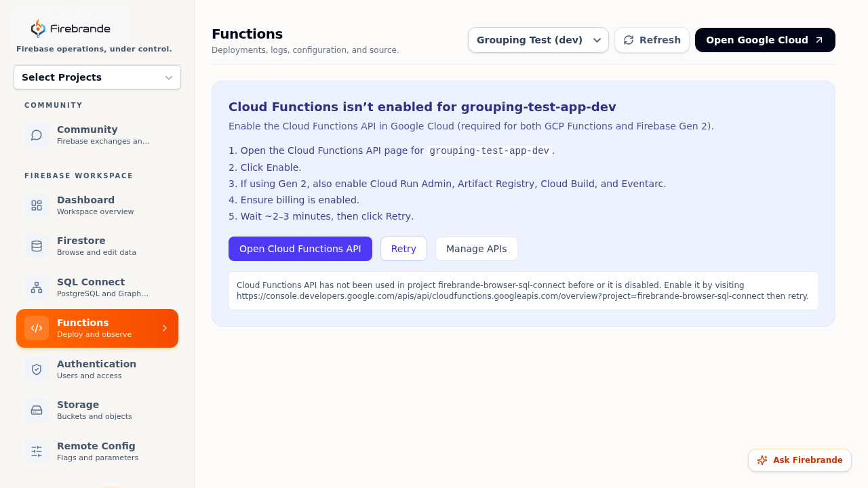Click the FIREBASE WORKSPACE section label
Image resolution: width=868 pixels, height=488 pixels.
[x=79, y=176]
